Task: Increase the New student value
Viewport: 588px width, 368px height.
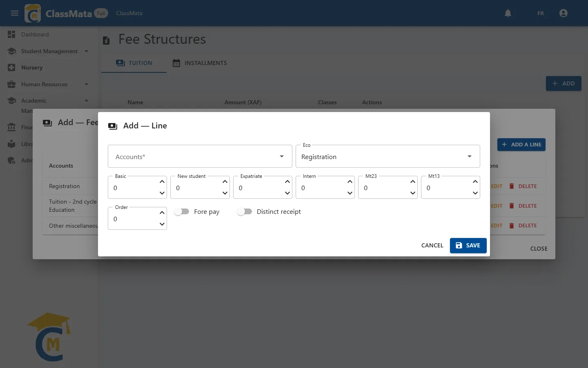Action: pyautogui.click(x=225, y=182)
